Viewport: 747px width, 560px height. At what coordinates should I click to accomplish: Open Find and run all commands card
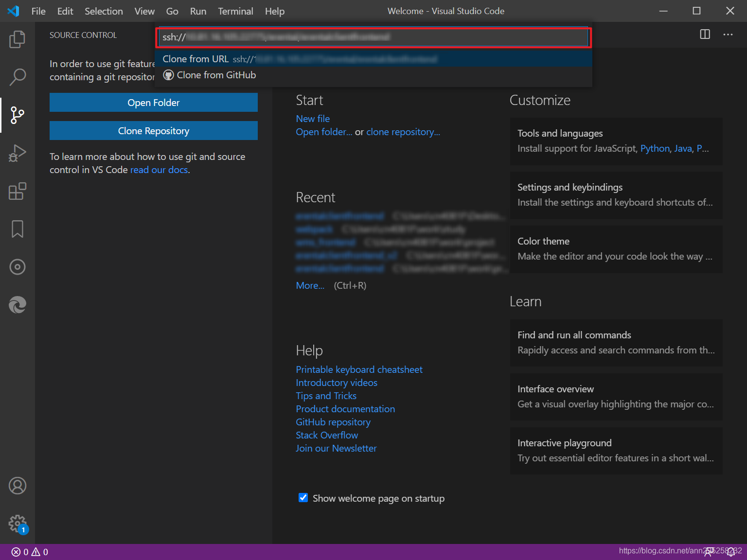[x=616, y=343]
